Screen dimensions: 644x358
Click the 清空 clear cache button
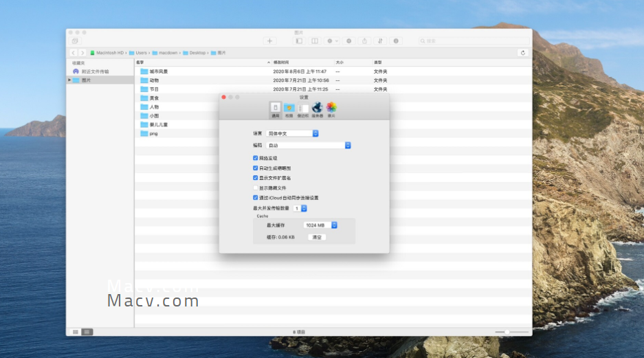(317, 237)
